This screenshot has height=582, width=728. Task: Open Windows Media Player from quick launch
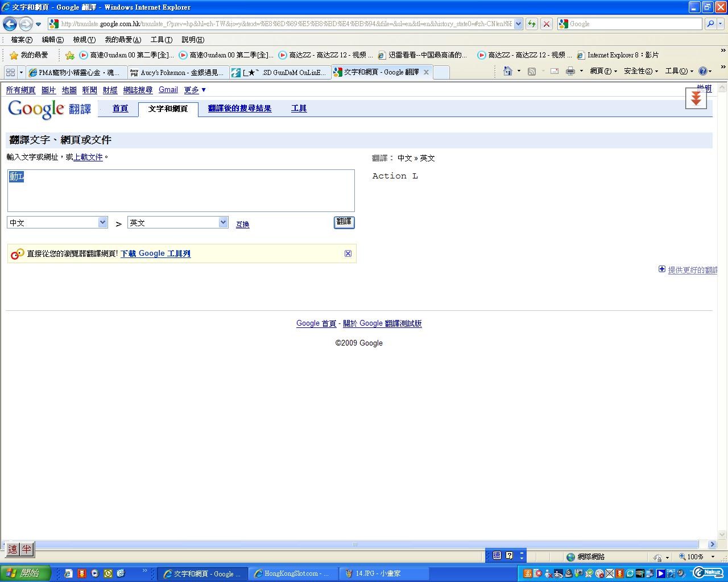coord(94,573)
